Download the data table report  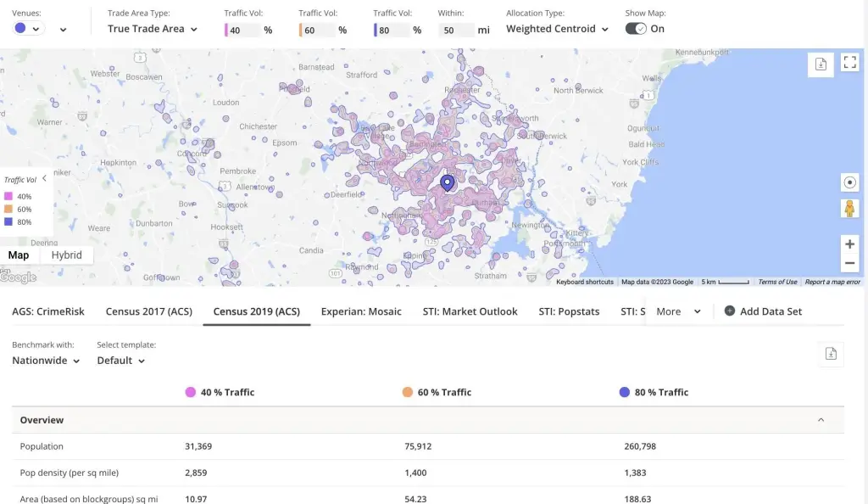coord(831,355)
